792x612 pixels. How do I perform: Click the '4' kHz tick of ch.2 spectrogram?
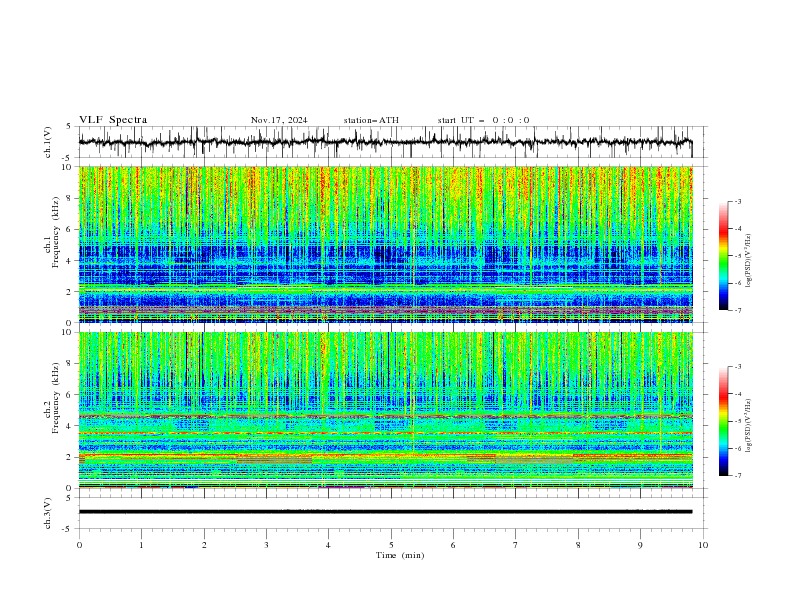pos(71,426)
